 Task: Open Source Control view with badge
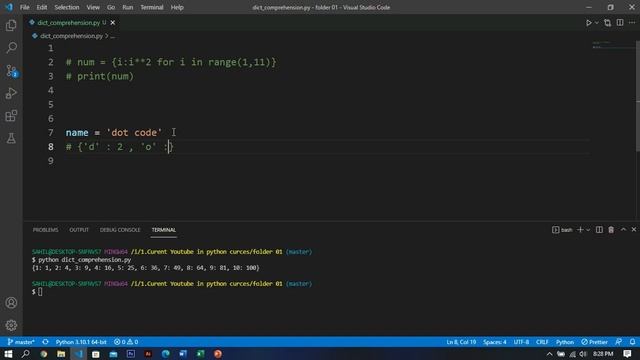11,71
